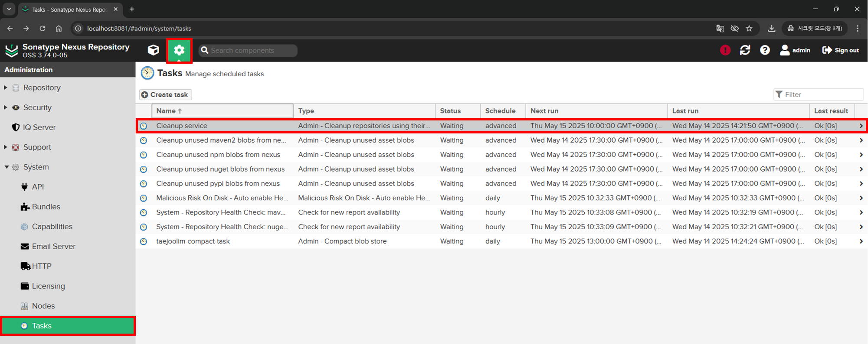This screenshot has height=344, width=868.
Task: Click the browser Home icon
Action: click(59, 29)
